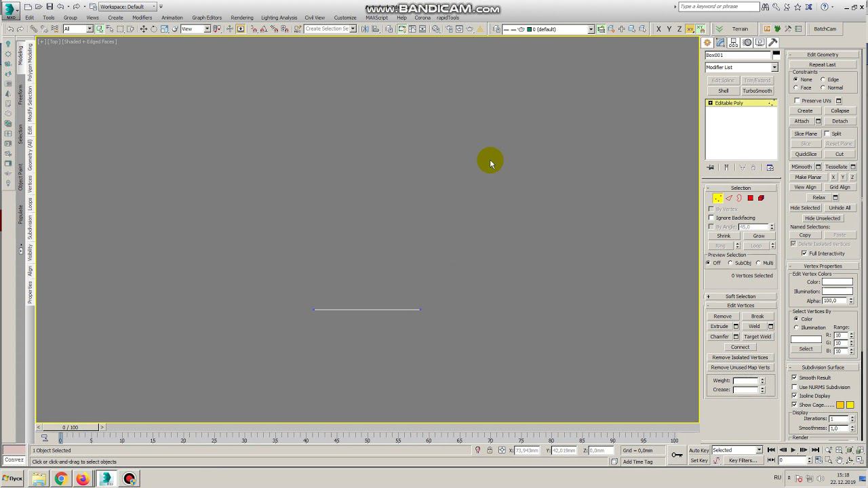Viewport: 868px width, 488px height.
Task: Click the QuickSlice button
Action: pos(806,154)
